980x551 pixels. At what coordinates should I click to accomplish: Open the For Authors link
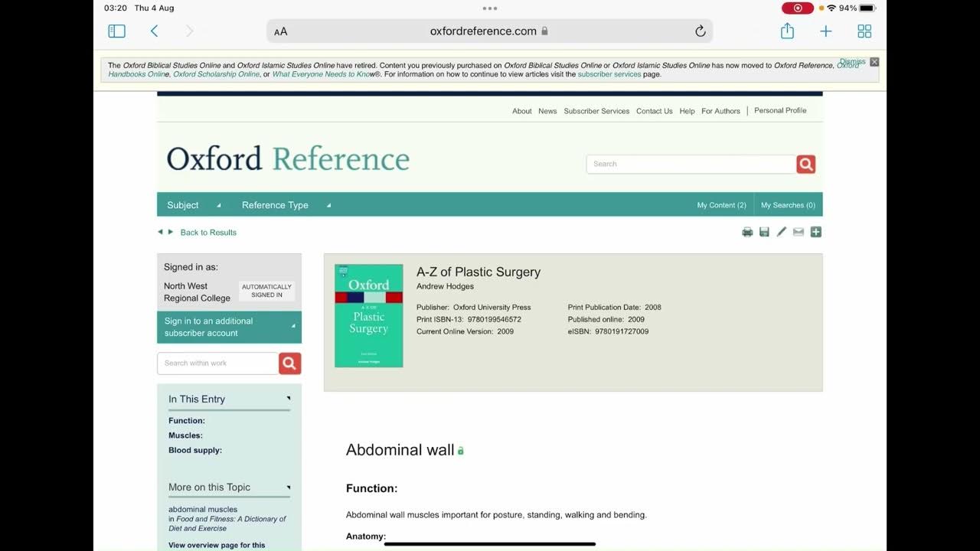(x=721, y=111)
